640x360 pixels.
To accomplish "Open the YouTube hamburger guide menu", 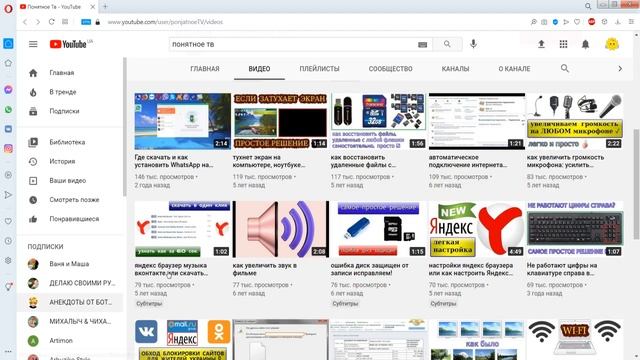I will [x=33, y=44].
